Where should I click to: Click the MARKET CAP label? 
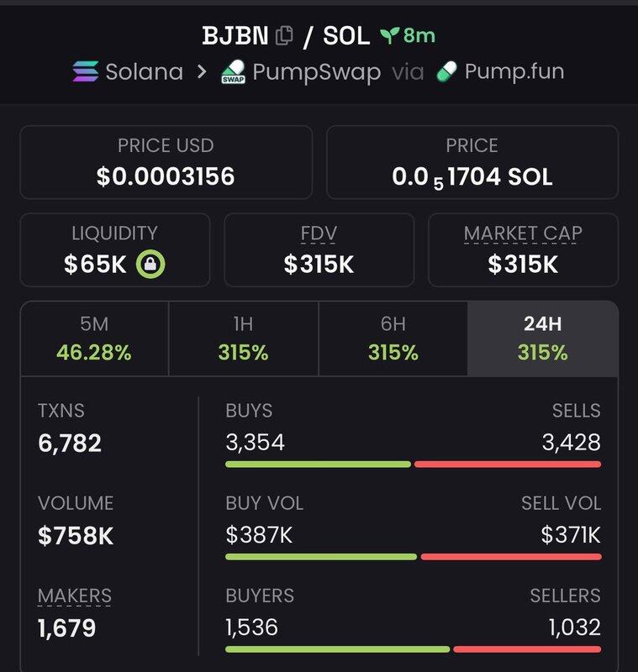[x=523, y=233]
